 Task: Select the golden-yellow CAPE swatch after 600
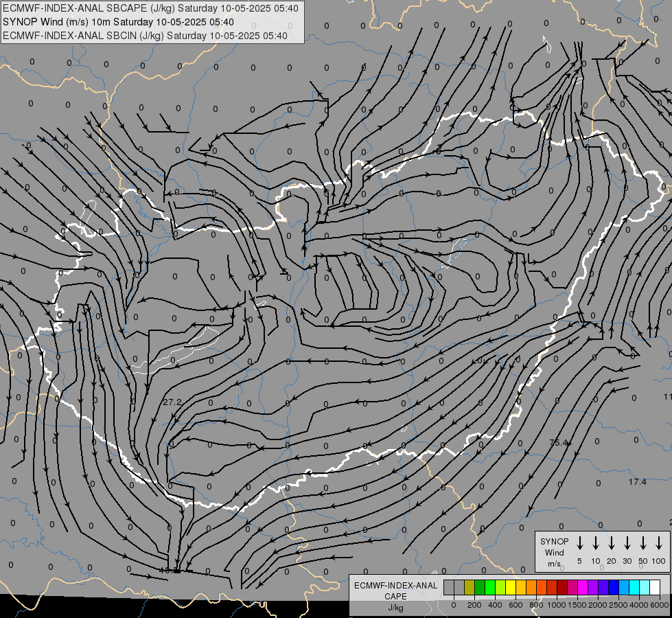[521, 587]
